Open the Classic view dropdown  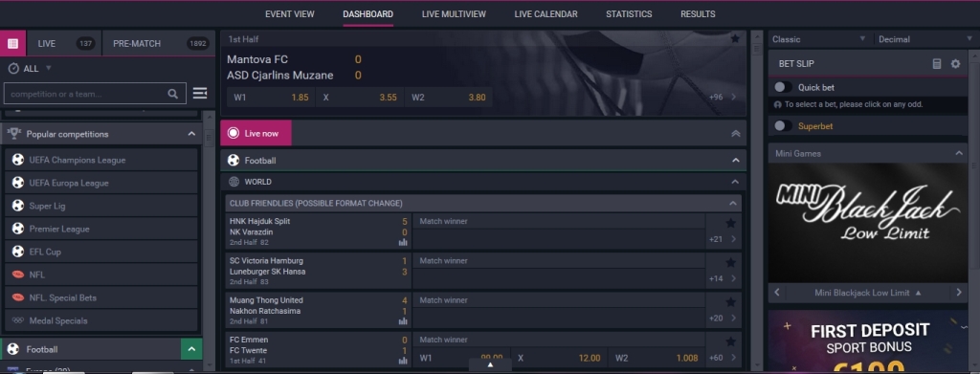pyautogui.click(x=819, y=38)
